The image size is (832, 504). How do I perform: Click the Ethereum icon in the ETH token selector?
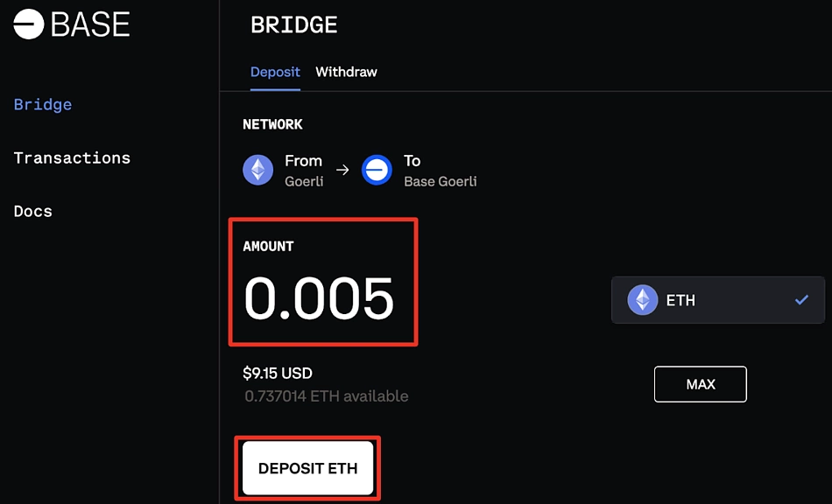point(643,300)
